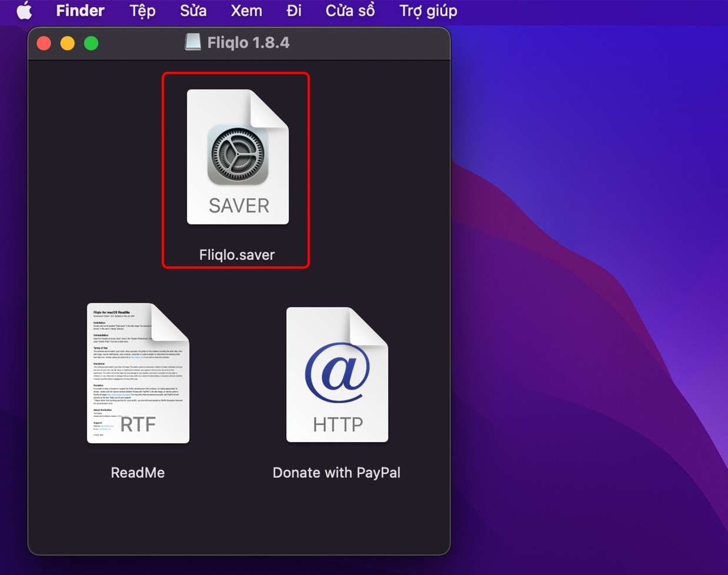Open the Đi menu
Screen dimensions: 728x575
294,11
